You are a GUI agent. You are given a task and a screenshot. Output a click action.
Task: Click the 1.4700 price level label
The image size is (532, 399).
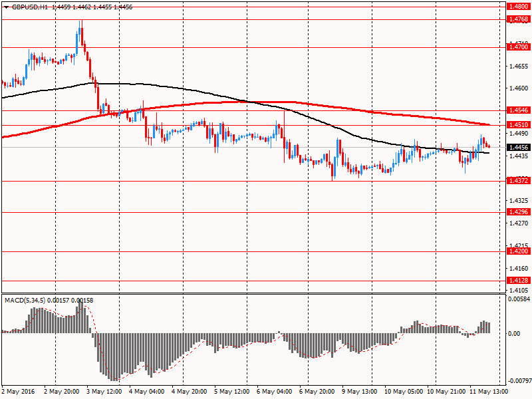coord(519,47)
